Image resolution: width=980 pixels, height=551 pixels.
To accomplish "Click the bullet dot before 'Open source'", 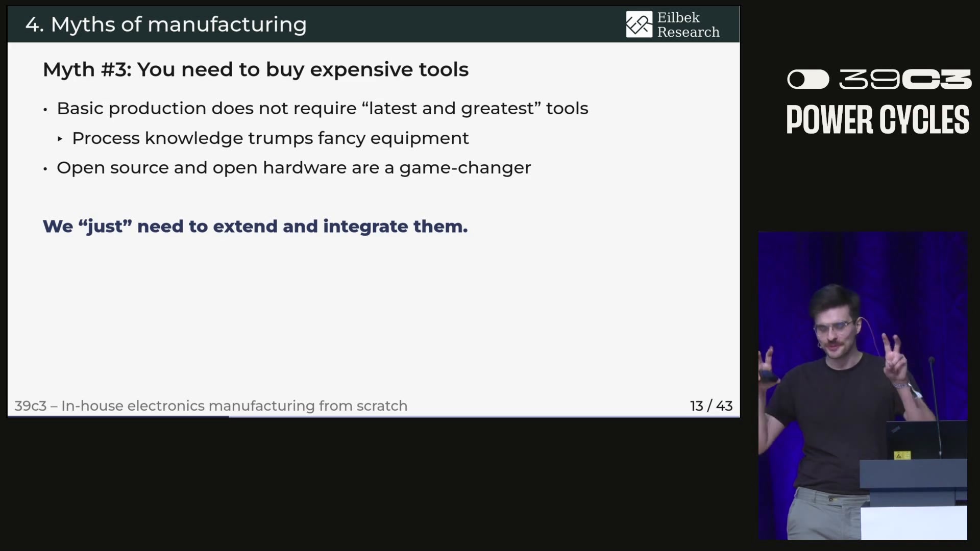I will tap(45, 169).
